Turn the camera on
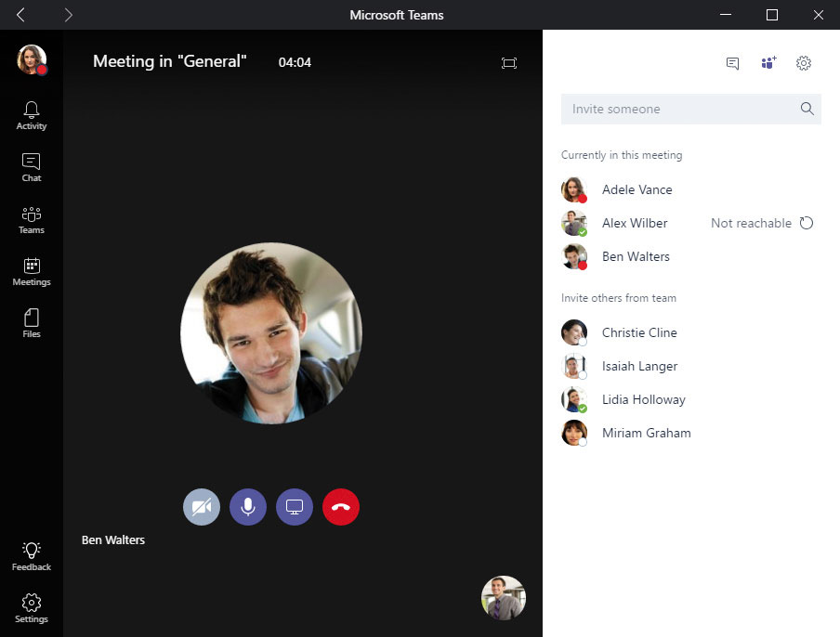This screenshot has height=637, width=840. click(202, 507)
